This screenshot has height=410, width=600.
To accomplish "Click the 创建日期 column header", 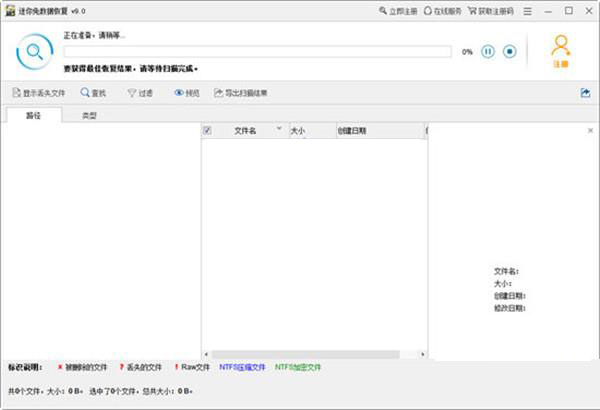I will pos(380,131).
